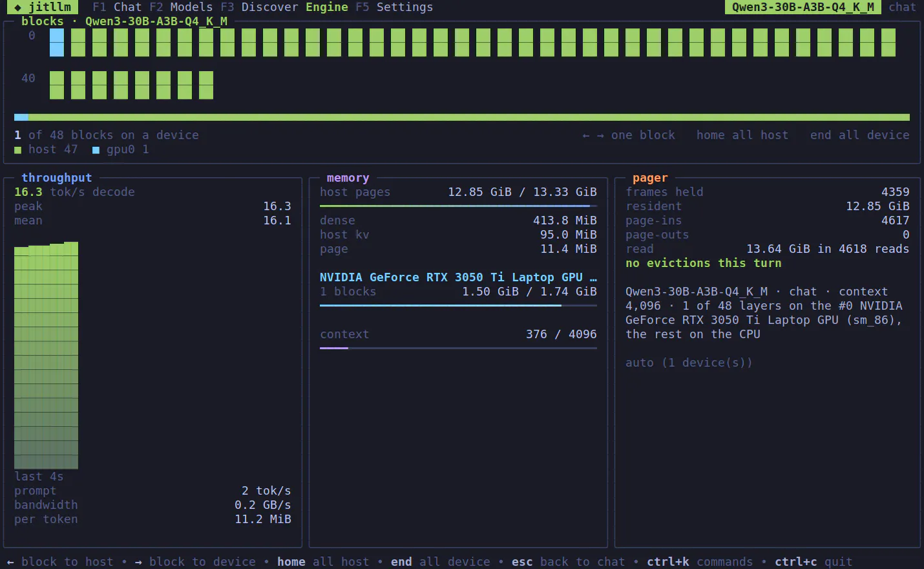Click the '16.3 tok/s decode' reading
The width and height of the screenshot is (924, 569).
tap(74, 192)
